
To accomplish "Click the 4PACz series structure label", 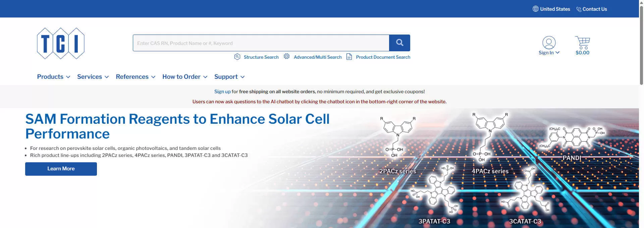I will pyautogui.click(x=490, y=171).
